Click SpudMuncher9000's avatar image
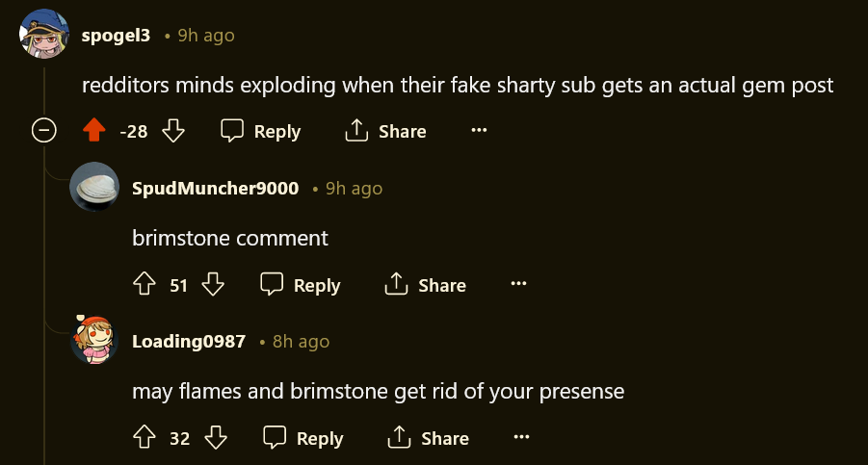 [94, 187]
